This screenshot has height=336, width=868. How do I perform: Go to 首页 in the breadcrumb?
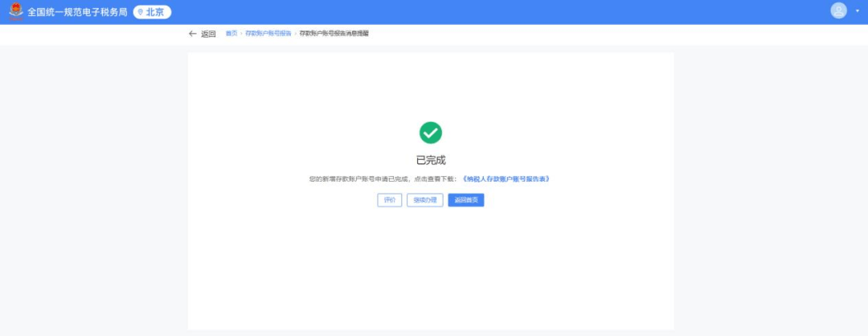point(231,34)
